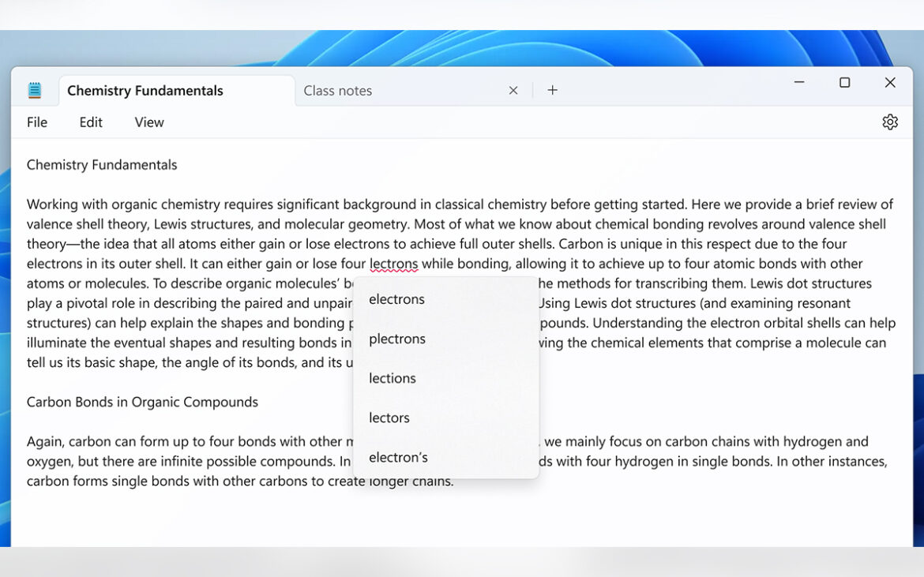Close the Notepad window
Screen dimensions: 924x577
pyautogui.click(x=890, y=83)
